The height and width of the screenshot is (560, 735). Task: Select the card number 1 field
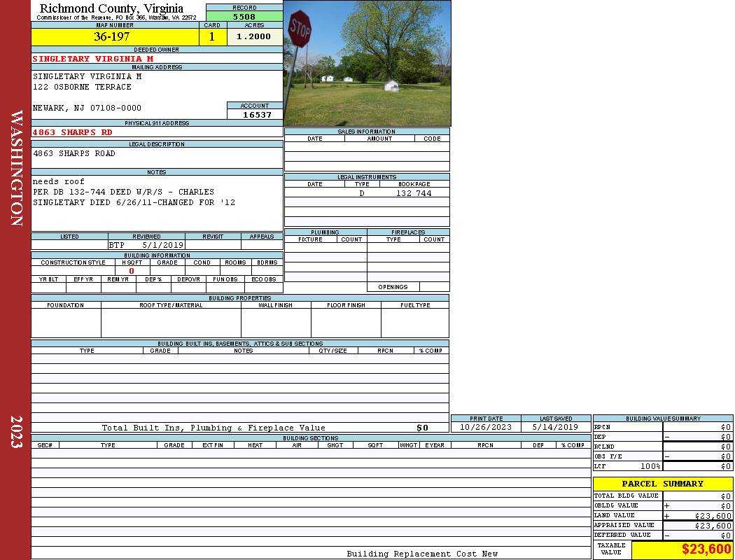(x=212, y=37)
